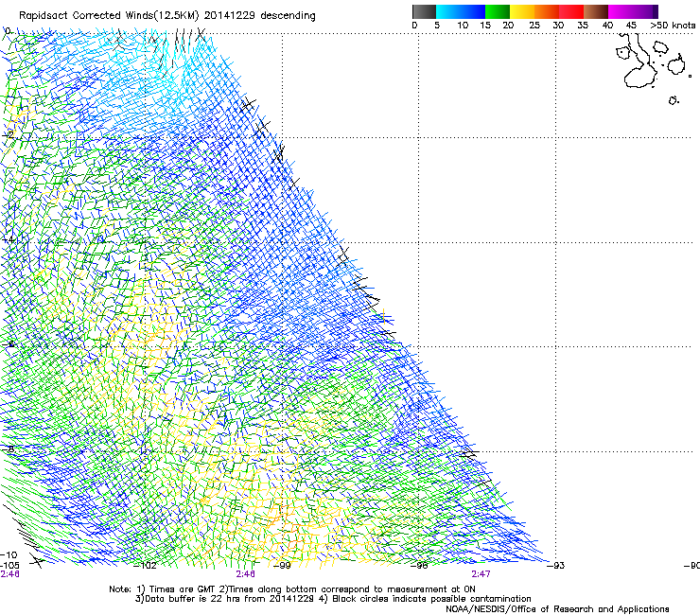Click the '25' legend tick label

(534, 25)
